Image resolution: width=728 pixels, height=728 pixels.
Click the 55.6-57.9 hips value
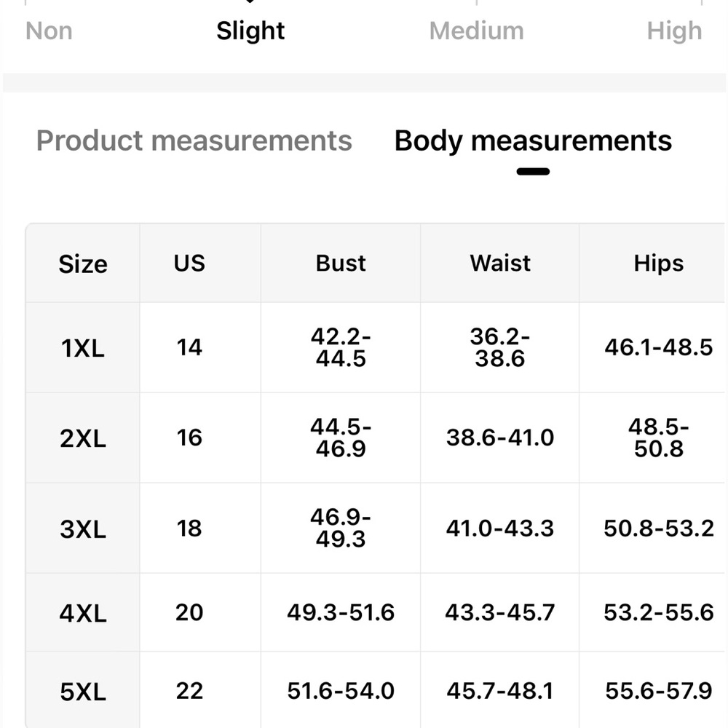point(658,691)
